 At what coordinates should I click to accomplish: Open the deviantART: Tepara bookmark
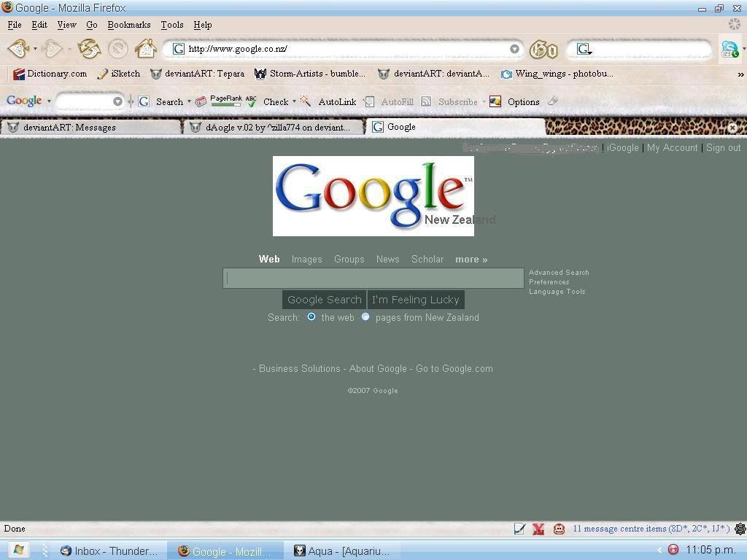tap(197, 74)
